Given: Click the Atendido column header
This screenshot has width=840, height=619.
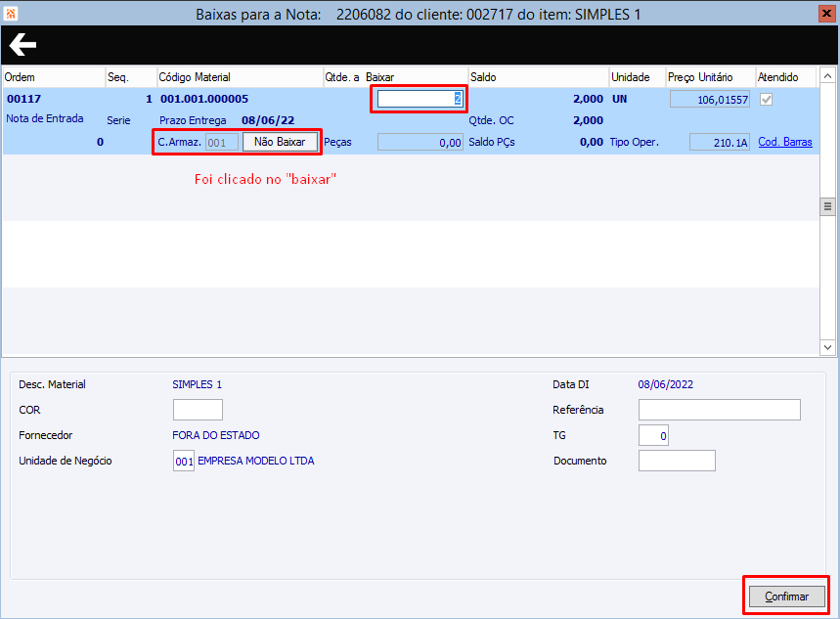Looking at the screenshot, I should click(785, 77).
